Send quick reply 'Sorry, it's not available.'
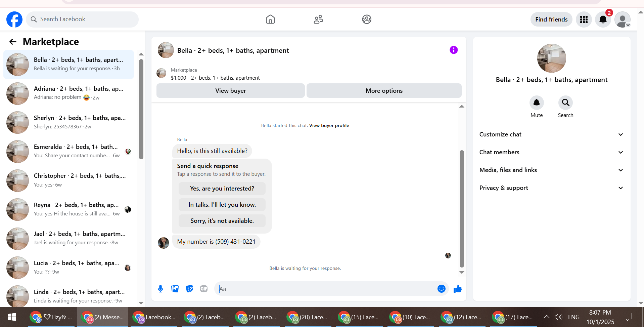This screenshot has width=644, height=327. pyautogui.click(x=222, y=221)
